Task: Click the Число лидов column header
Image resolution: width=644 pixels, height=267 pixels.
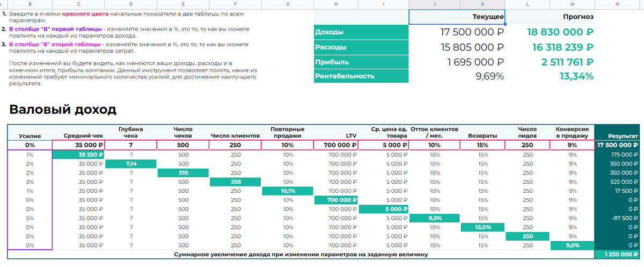Action: tap(528, 132)
